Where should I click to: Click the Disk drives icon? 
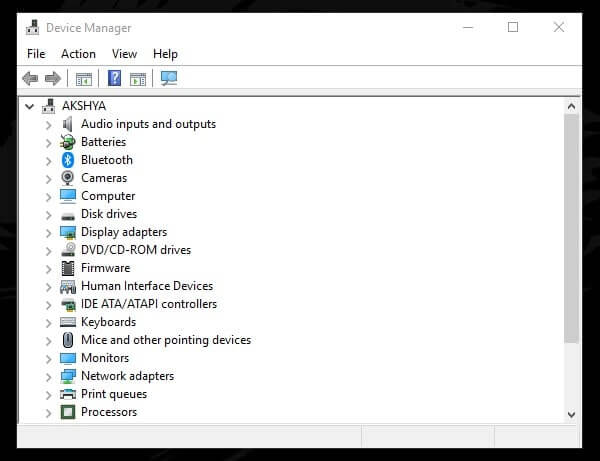pos(68,217)
